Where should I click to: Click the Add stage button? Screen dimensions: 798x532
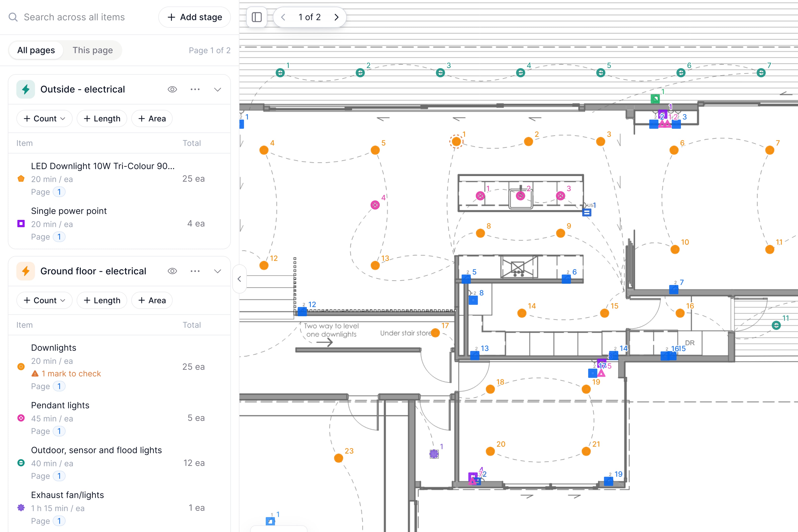coord(195,17)
